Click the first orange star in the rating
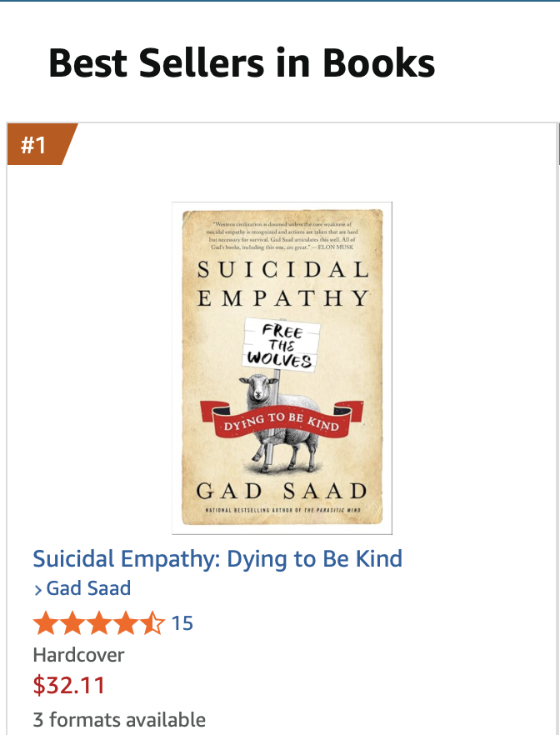The image size is (560, 735). [x=46, y=623]
